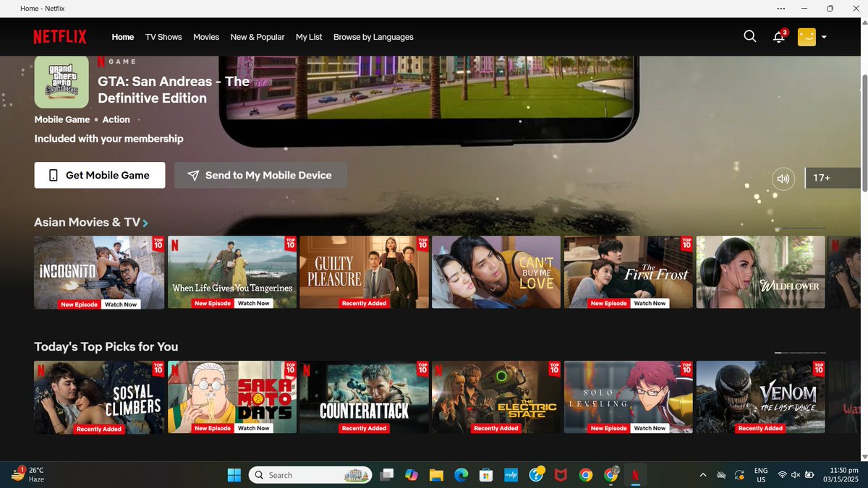Click the yellow profile avatar

(x=807, y=37)
